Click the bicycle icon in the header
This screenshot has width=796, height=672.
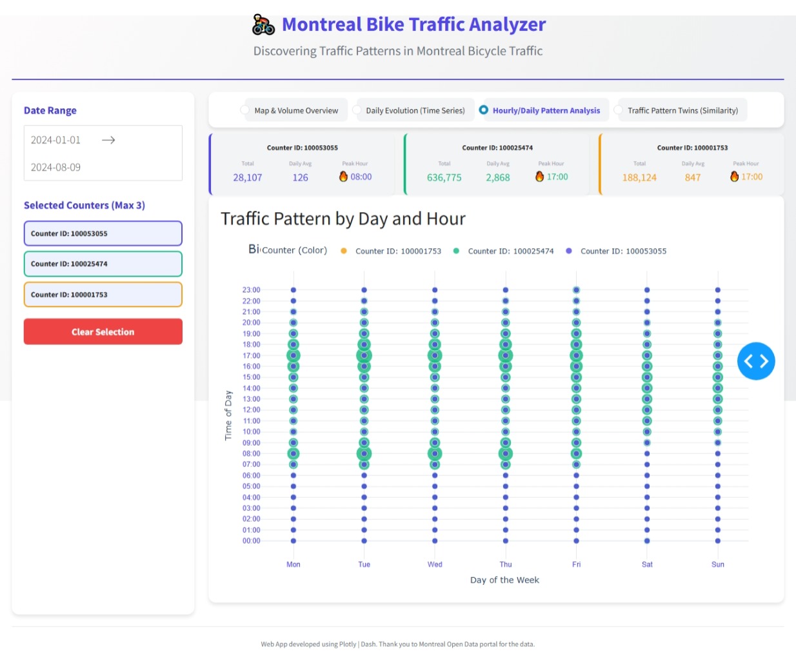tap(262, 25)
